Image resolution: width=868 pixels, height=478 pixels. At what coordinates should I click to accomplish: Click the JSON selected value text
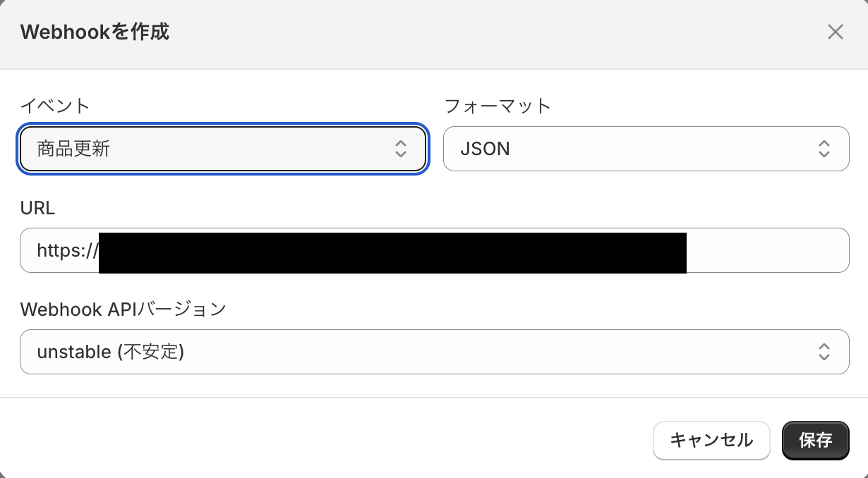pos(485,149)
